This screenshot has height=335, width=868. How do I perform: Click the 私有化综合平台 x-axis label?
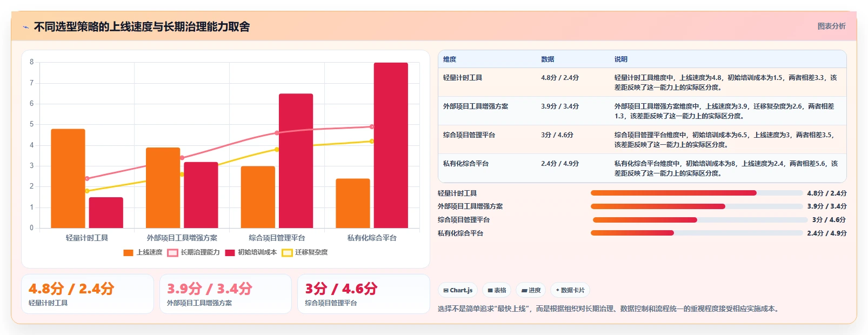(x=372, y=238)
